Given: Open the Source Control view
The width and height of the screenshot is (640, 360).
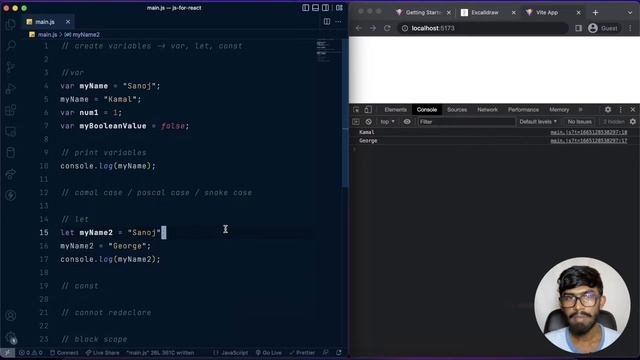Looking at the screenshot, I should click(11, 67).
